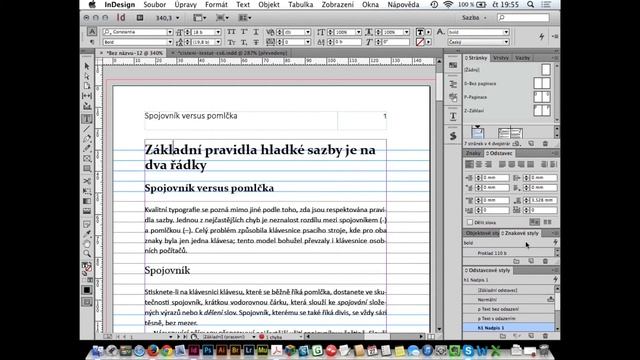Select the Page tool
The image size is (640, 360).
[87, 86]
